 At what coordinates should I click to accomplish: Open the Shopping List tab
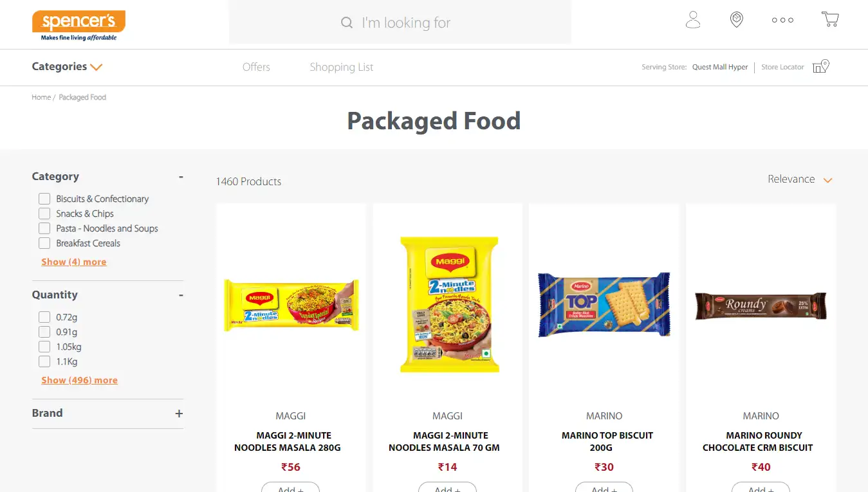(x=341, y=67)
